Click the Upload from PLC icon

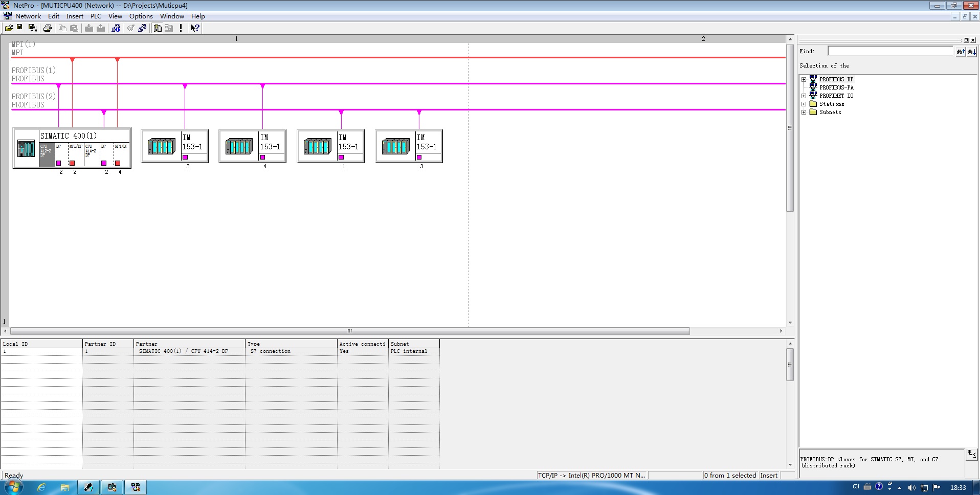click(101, 28)
